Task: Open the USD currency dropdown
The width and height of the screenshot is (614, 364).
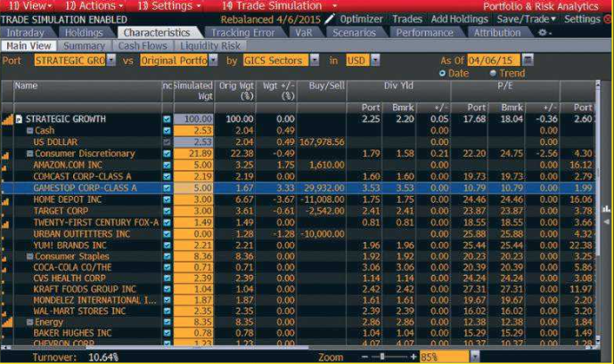Action: (375, 61)
